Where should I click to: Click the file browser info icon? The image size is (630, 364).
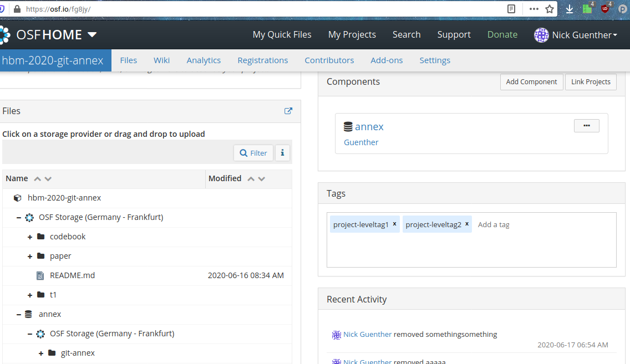click(282, 153)
